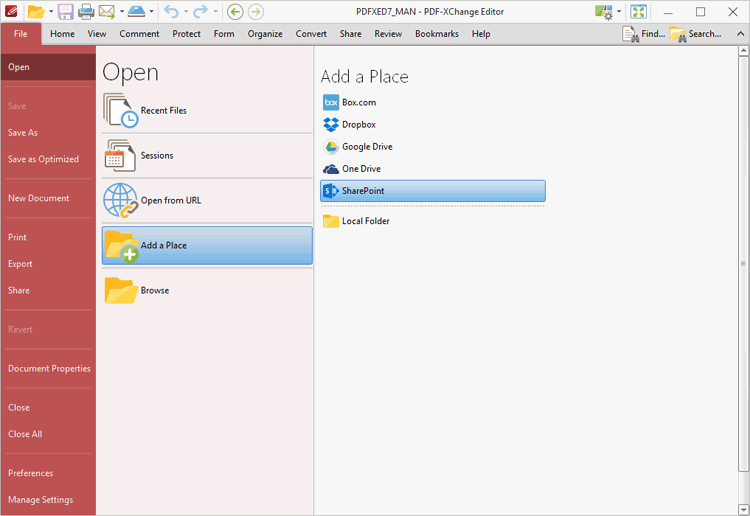Open the Help tab
This screenshot has height=516, width=750.
tap(481, 34)
